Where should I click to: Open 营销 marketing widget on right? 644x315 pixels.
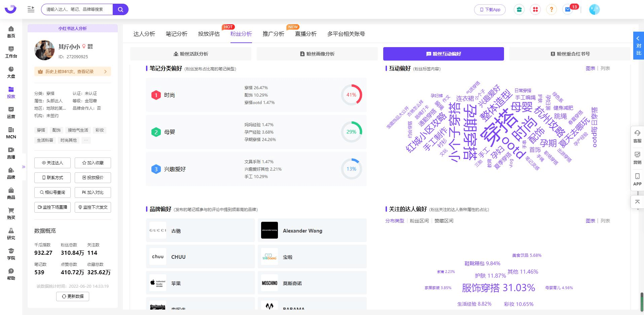point(637,158)
